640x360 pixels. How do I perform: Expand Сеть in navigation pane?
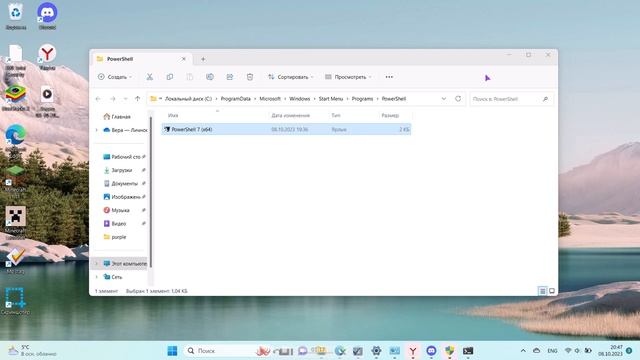pos(97,277)
